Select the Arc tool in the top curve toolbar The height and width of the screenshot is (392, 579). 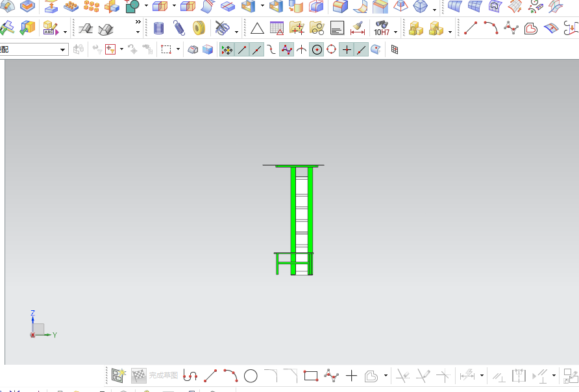coord(491,28)
